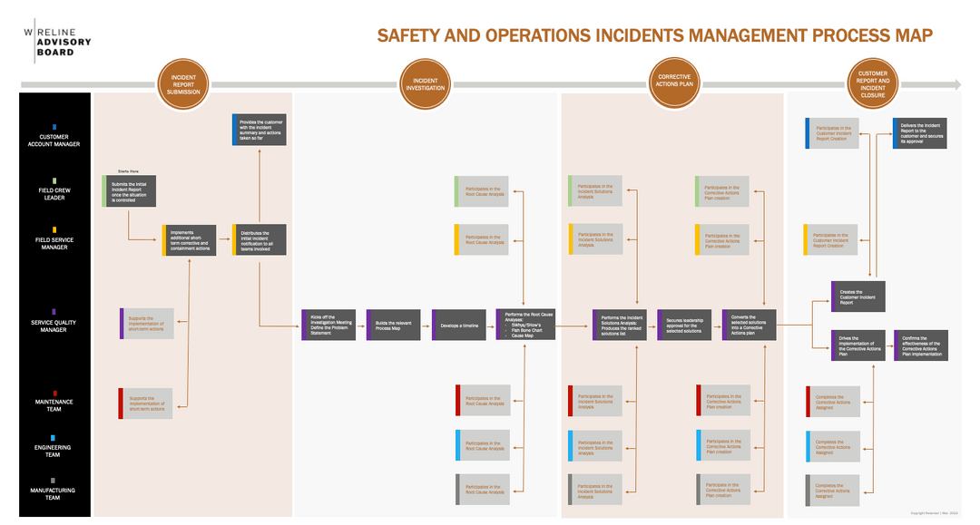980x525 pixels.
Task: Click the Secures leadership approval step box
Action: (685, 325)
